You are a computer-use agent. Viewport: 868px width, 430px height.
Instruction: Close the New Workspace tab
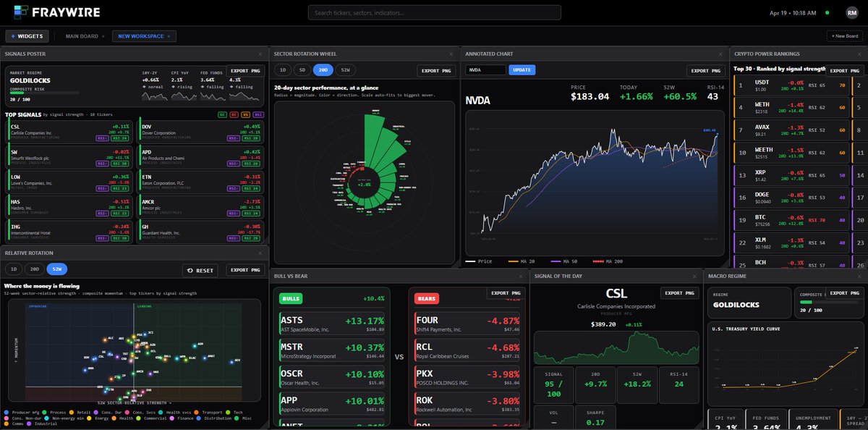pyautogui.click(x=169, y=35)
